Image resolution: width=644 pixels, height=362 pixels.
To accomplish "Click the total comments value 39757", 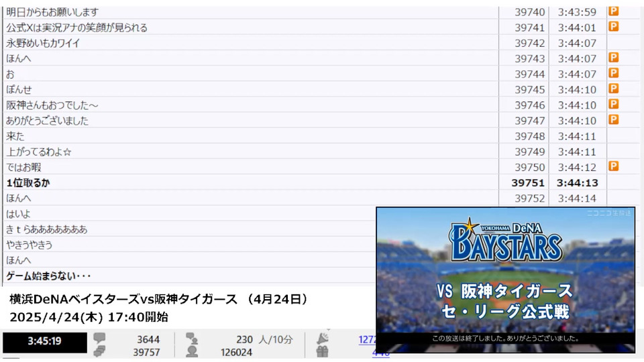I will (x=146, y=352).
